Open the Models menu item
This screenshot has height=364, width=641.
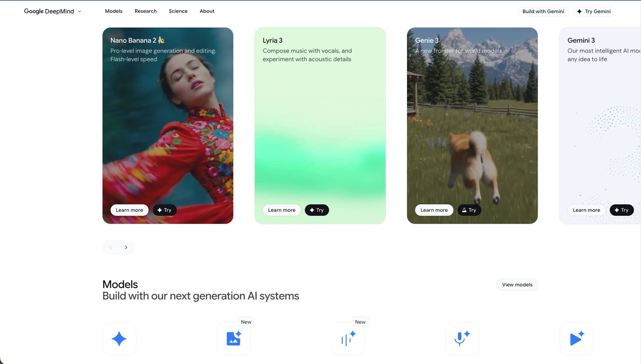coord(114,11)
